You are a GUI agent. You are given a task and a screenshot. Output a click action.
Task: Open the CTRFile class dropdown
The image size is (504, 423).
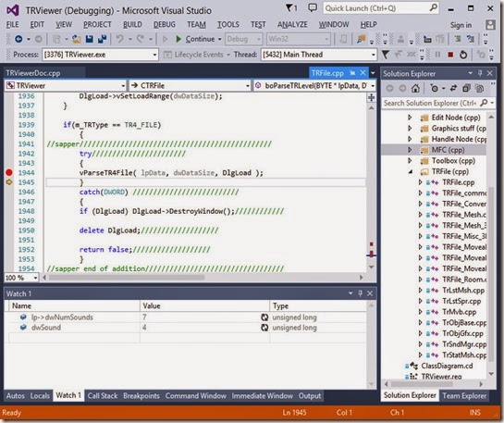(x=247, y=86)
